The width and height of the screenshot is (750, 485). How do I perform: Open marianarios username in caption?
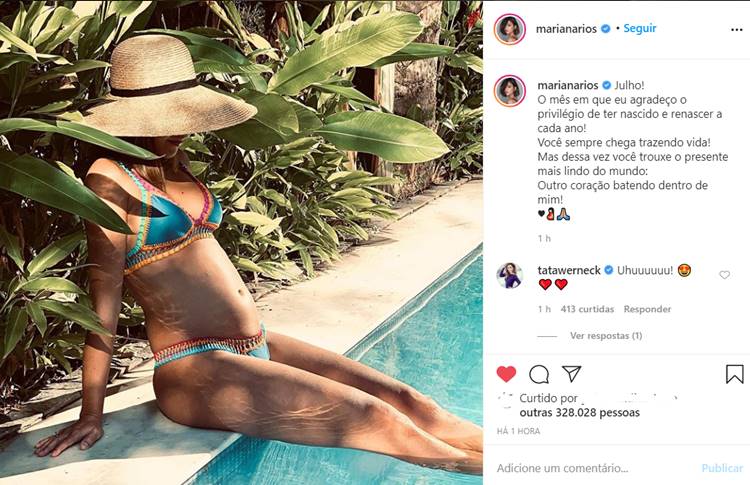coord(568,85)
